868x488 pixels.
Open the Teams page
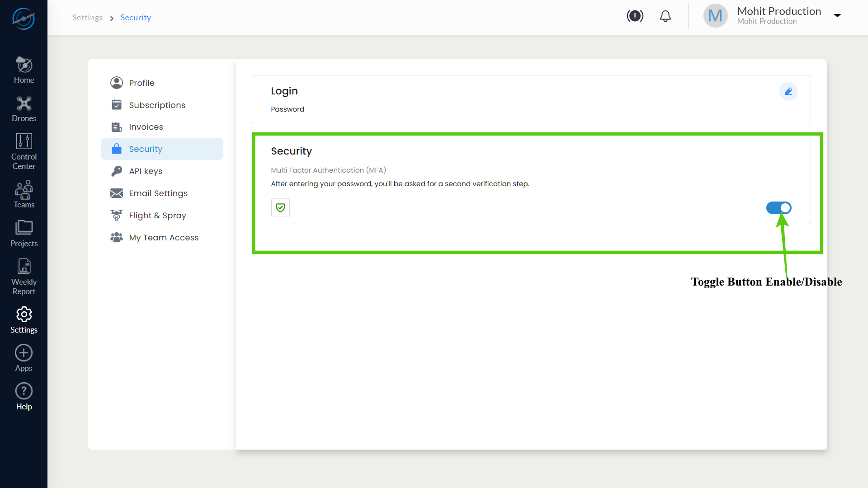point(24,195)
